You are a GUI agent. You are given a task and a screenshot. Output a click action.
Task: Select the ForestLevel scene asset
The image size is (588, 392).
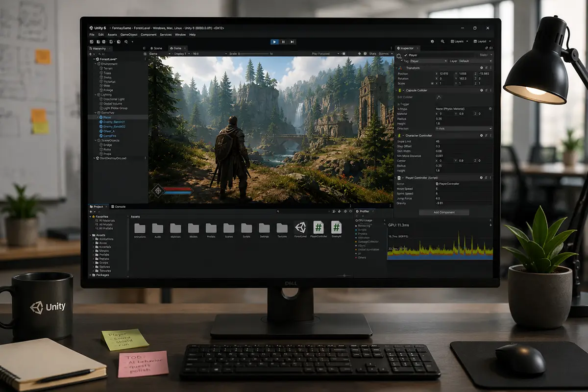(300, 230)
